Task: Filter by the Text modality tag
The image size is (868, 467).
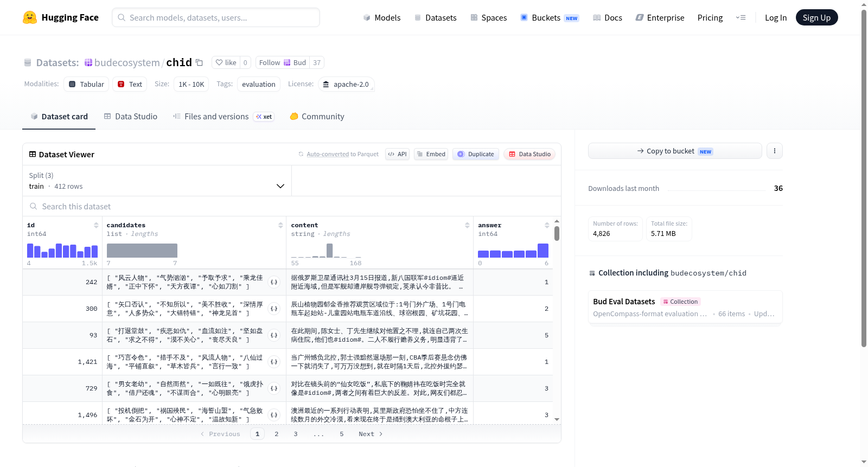Action: (x=130, y=84)
